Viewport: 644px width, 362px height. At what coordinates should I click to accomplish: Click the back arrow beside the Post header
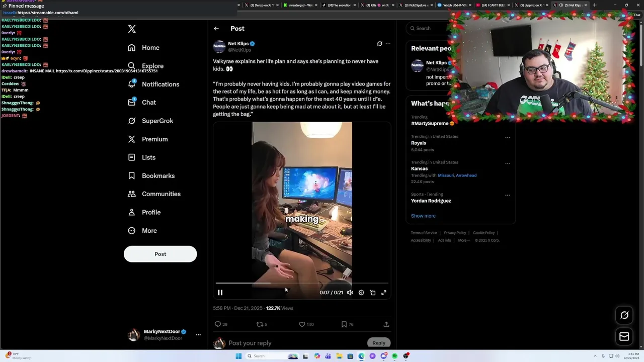pos(216,29)
